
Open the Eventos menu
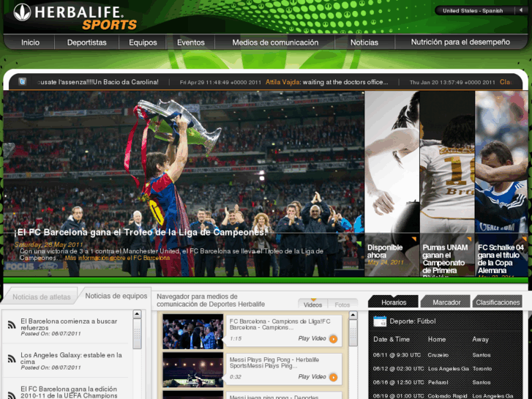191,42
